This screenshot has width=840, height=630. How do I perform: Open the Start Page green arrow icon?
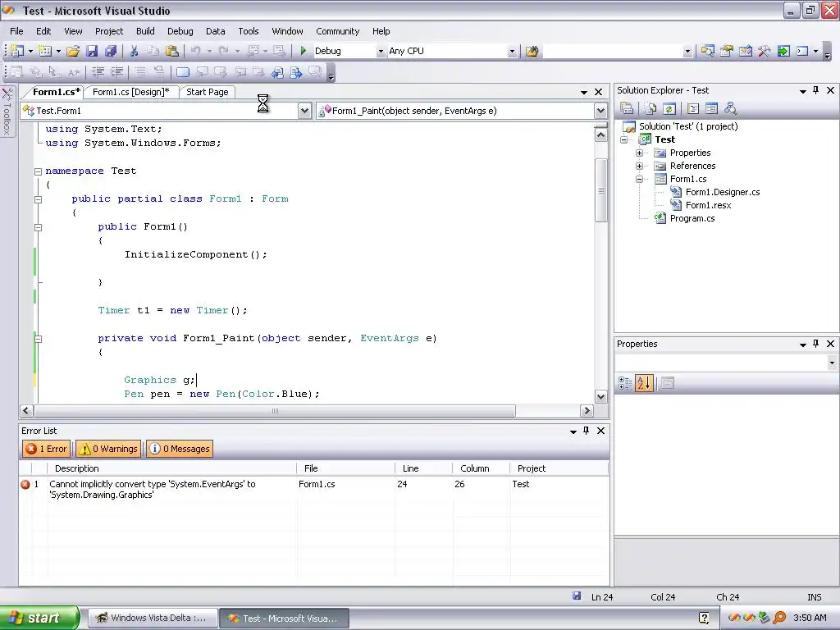coord(783,51)
